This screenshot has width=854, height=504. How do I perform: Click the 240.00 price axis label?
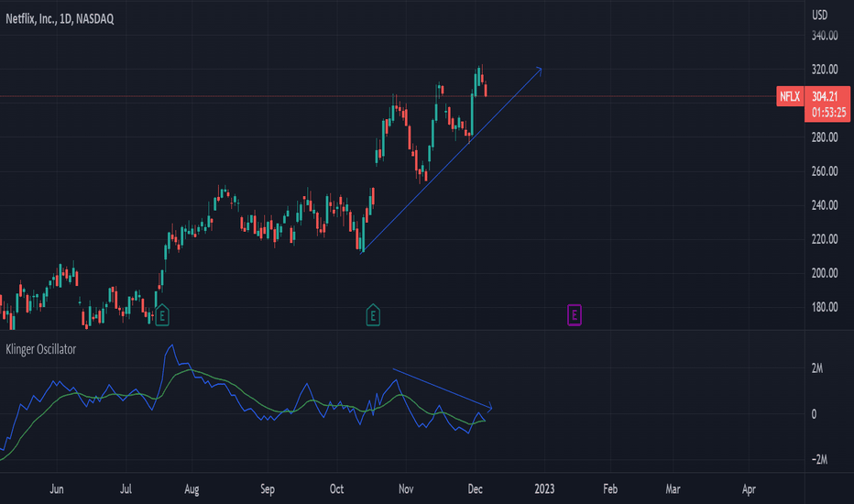point(825,205)
